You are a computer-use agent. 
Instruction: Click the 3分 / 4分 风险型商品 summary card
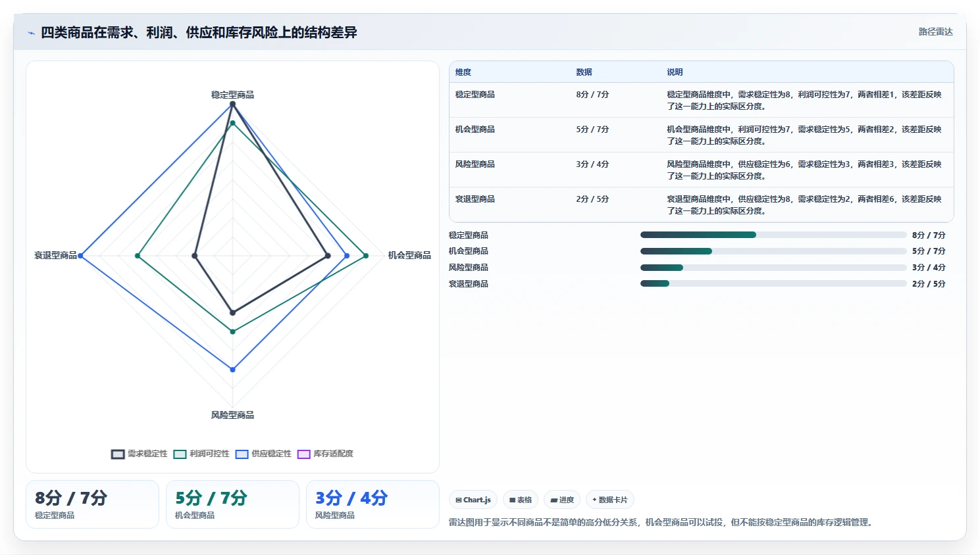tap(373, 504)
